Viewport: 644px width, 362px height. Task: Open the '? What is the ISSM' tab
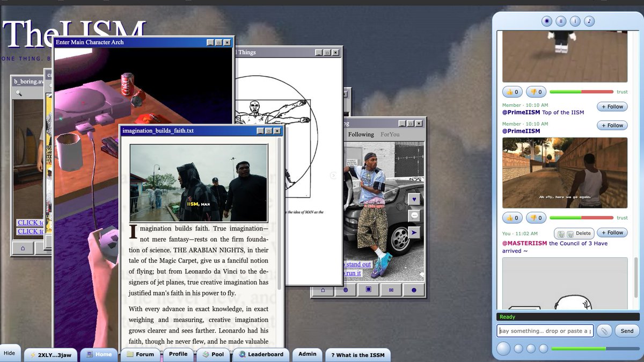pyautogui.click(x=358, y=355)
